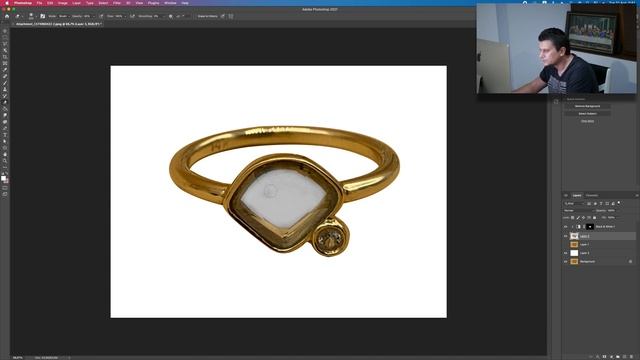Toggle airbrush-style build-up
The width and height of the screenshot is (640, 360).
click(x=132, y=16)
